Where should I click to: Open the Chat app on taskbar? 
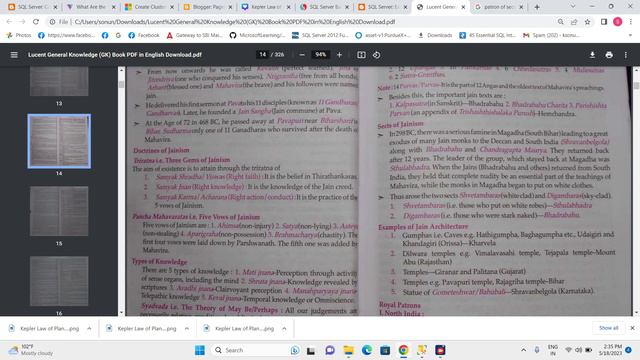(330, 350)
